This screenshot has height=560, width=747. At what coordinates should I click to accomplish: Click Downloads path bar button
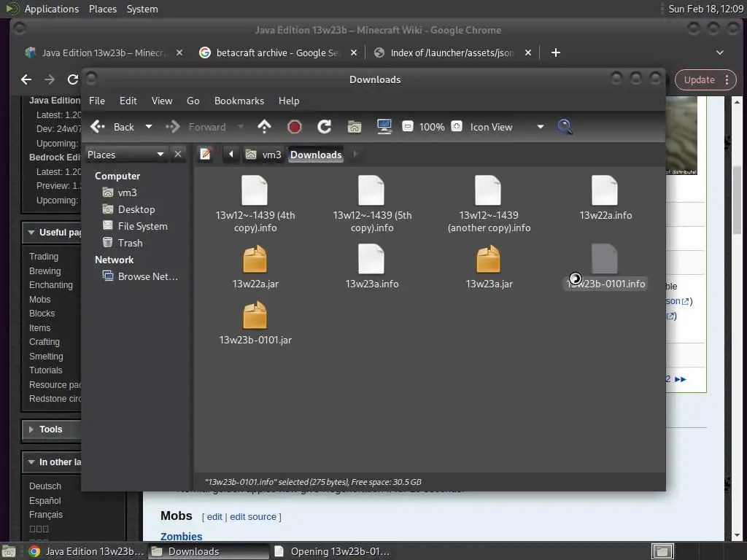tap(316, 155)
